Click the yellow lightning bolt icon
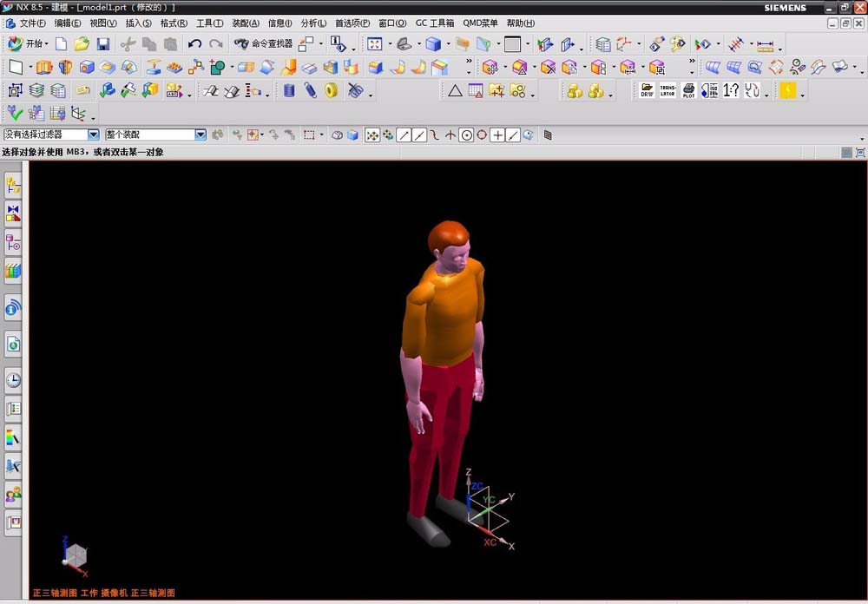868x604 pixels. (x=787, y=90)
